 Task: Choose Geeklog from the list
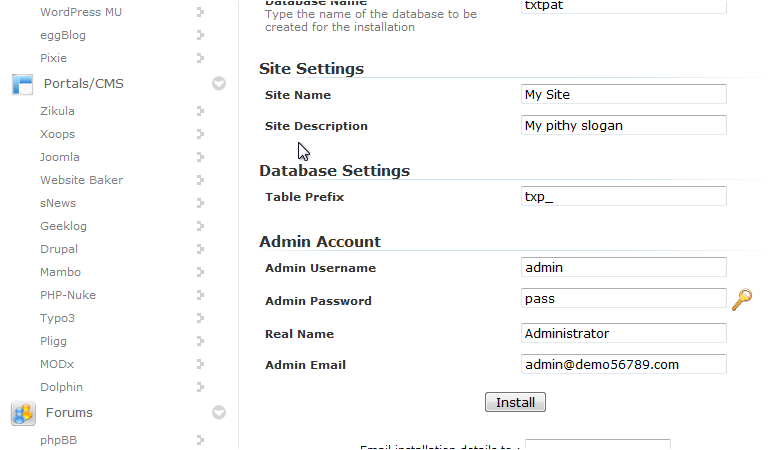[63, 226]
